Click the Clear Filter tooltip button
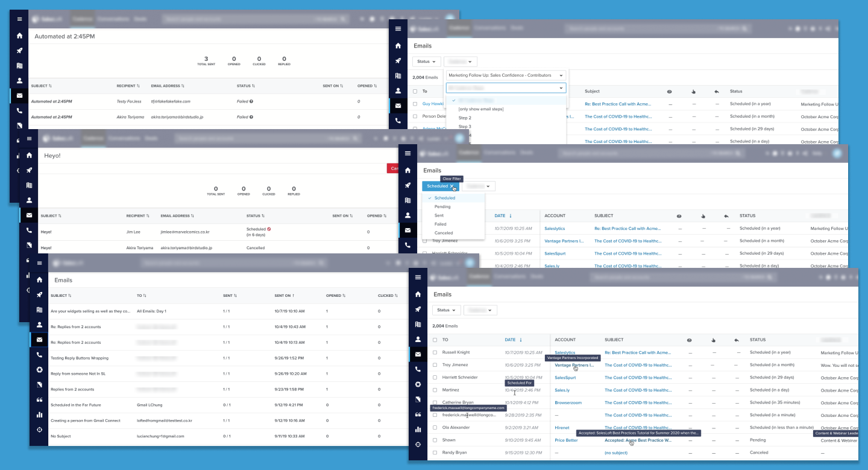Screen dimensions: 868x470 451,179
